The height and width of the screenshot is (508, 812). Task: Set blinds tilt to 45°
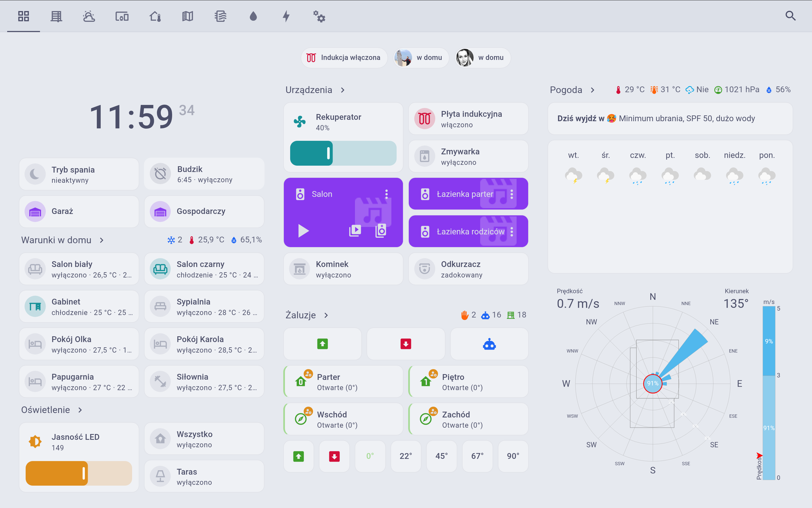coord(442,457)
